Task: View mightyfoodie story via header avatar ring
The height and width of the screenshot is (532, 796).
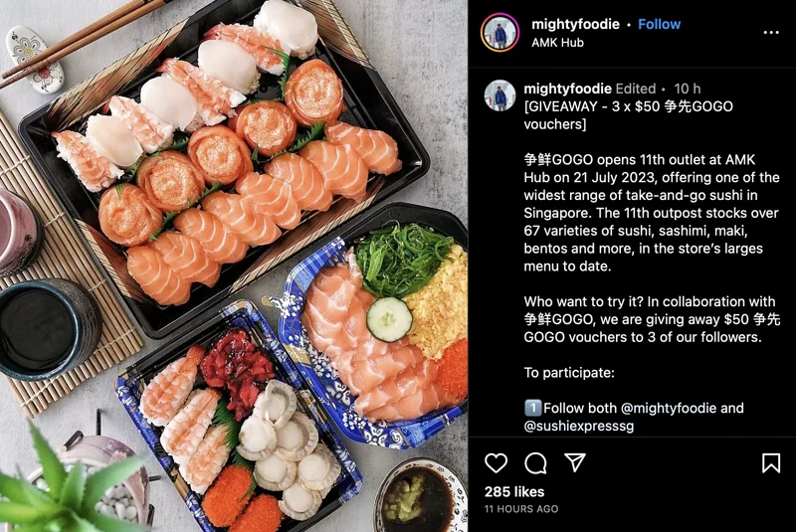Action: tap(500, 33)
